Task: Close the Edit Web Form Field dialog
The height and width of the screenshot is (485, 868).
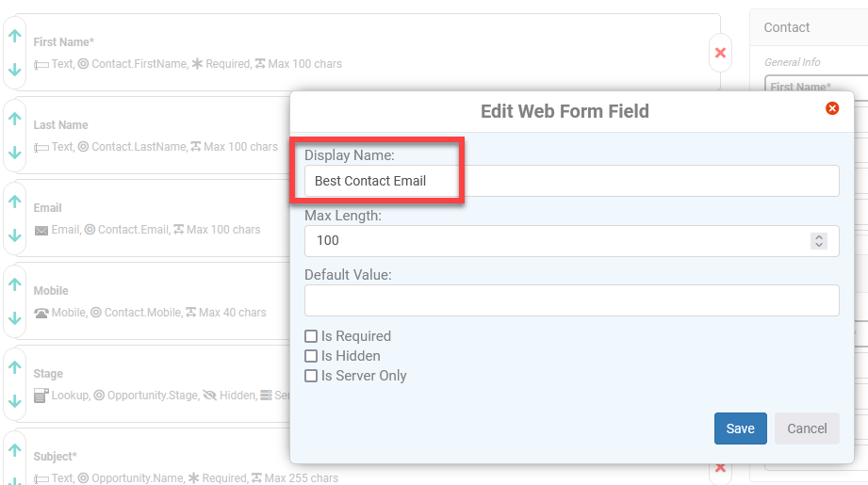Action: click(832, 108)
